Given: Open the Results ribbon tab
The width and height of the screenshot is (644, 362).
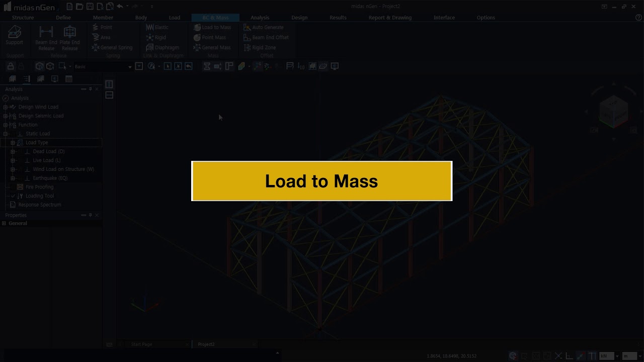Looking at the screenshot, I should (338, 18).
